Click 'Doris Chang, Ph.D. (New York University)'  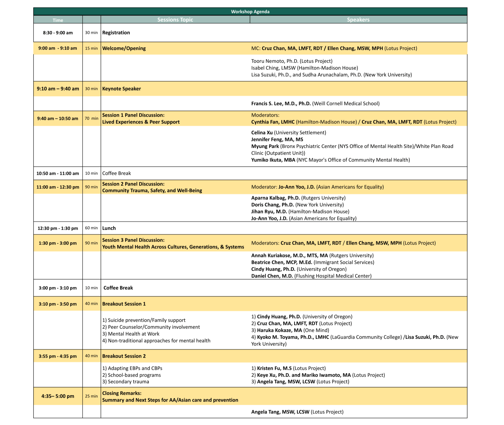coord(297,205)
